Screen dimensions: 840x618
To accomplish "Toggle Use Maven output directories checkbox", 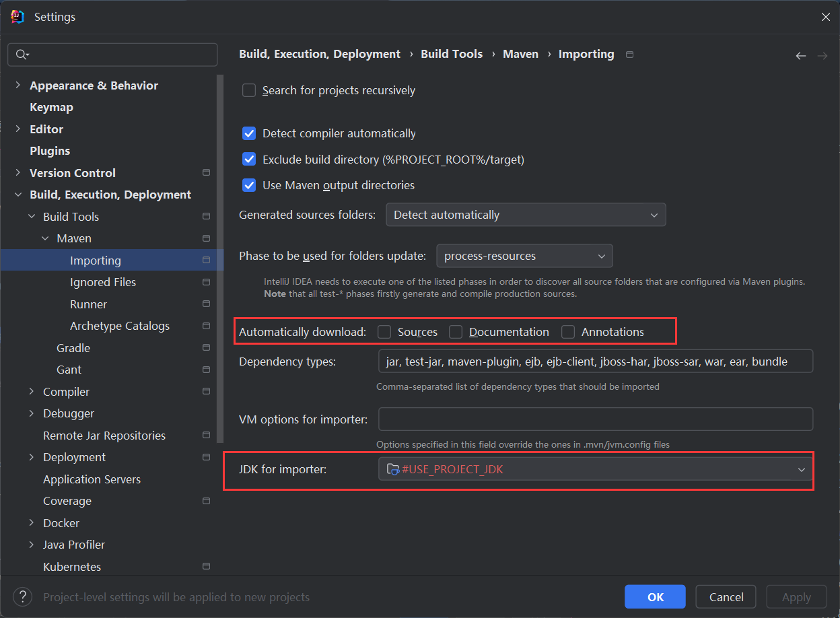I will point(249,185).
